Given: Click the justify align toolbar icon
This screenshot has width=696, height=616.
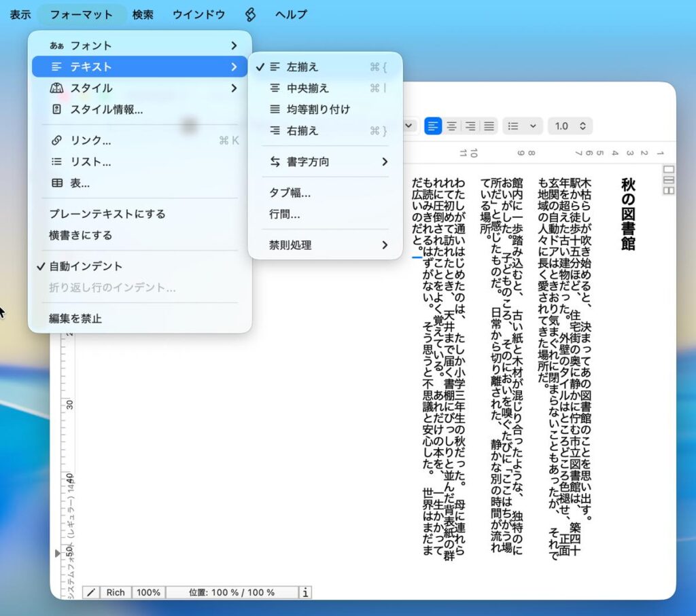Looking at the screenshot, I should (488, 126).
